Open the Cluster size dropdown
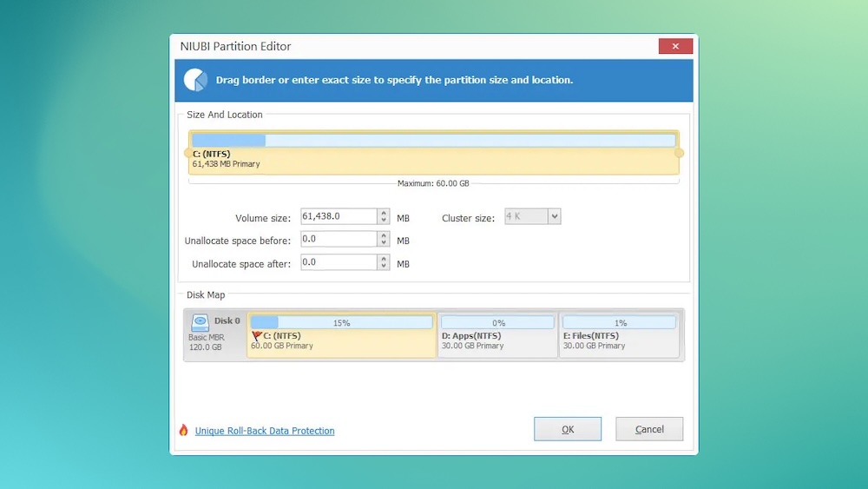 tap(555, 216)
